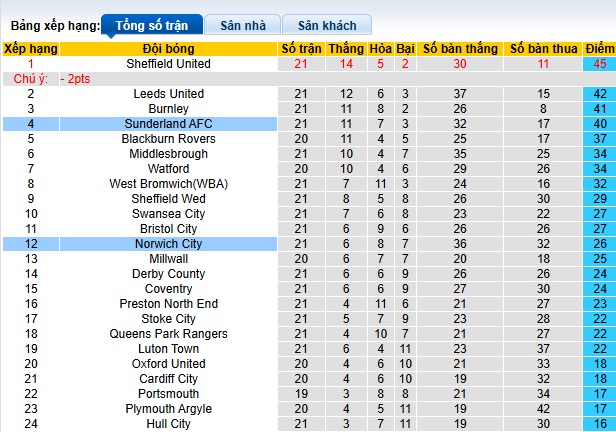
Task: Click the Sheffield United team name
Action: click(169, 64)
